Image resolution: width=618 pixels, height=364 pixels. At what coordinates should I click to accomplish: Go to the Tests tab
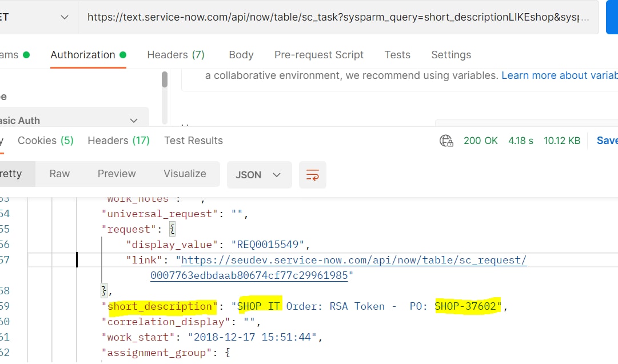click(397, 55)
